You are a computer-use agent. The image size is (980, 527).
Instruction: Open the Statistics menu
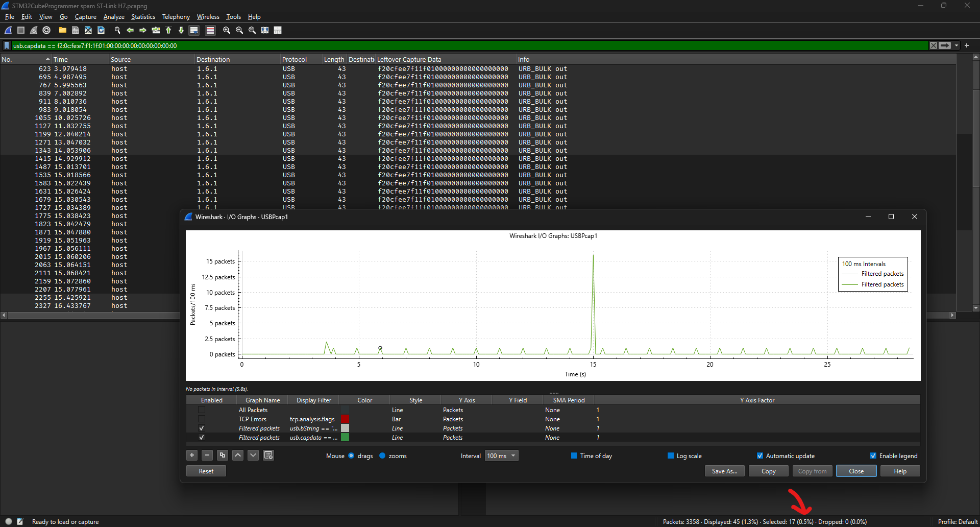pos(143,16)
